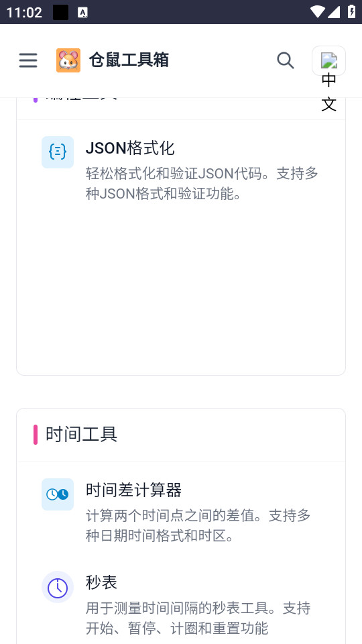This screenshot has height=644, width=362.
Task: Tap the 时间差计算器 description text
Action: pyautogui.click(x=198, y=525)
